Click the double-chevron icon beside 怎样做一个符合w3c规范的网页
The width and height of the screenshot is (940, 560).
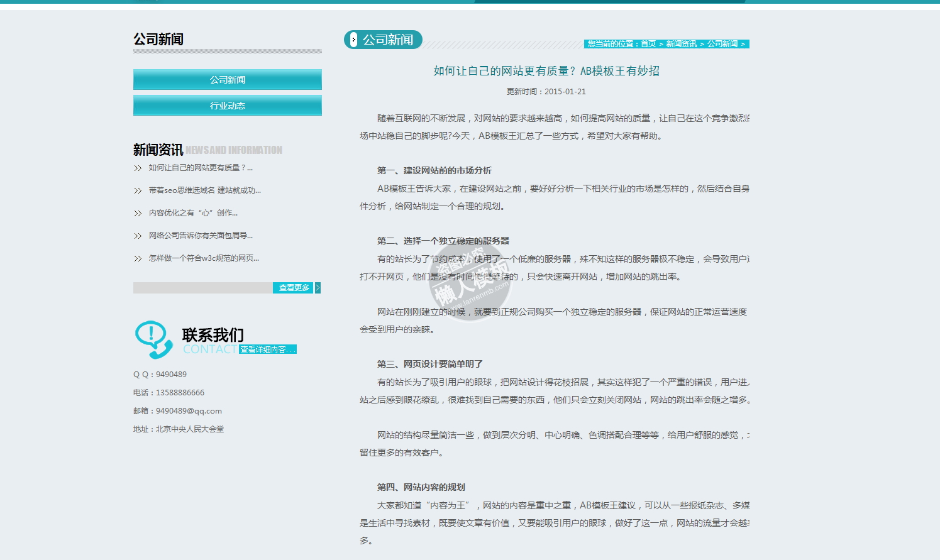138,259
